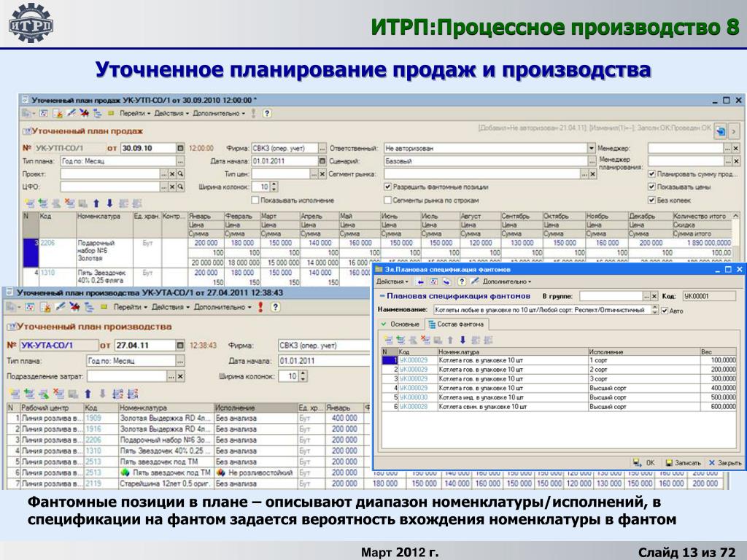Click blue history icon in sales plan header

(720, 131)
